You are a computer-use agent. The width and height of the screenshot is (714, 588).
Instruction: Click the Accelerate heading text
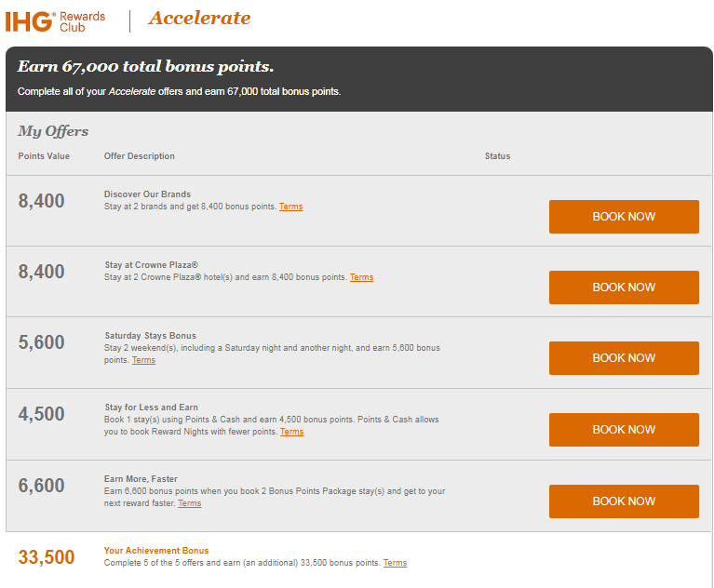[x=199, y=19]
